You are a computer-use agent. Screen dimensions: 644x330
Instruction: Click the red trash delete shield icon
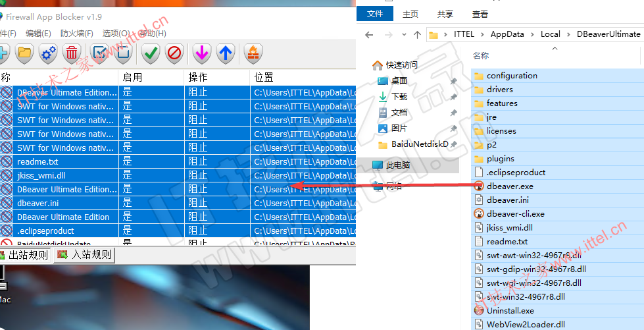[x=72, y=53]
